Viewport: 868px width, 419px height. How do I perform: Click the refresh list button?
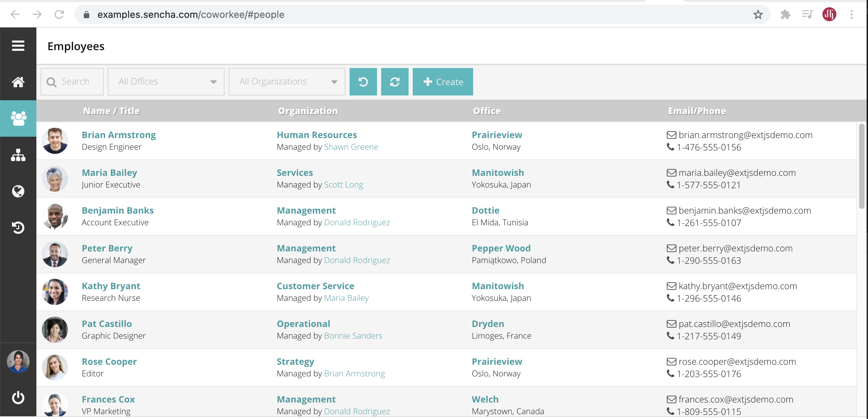point(395,82)
